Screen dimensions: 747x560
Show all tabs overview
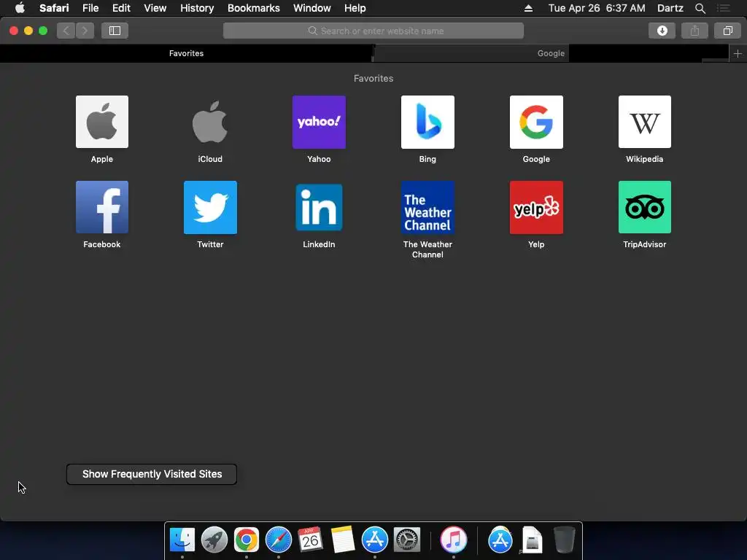click(x=727, y=31)
